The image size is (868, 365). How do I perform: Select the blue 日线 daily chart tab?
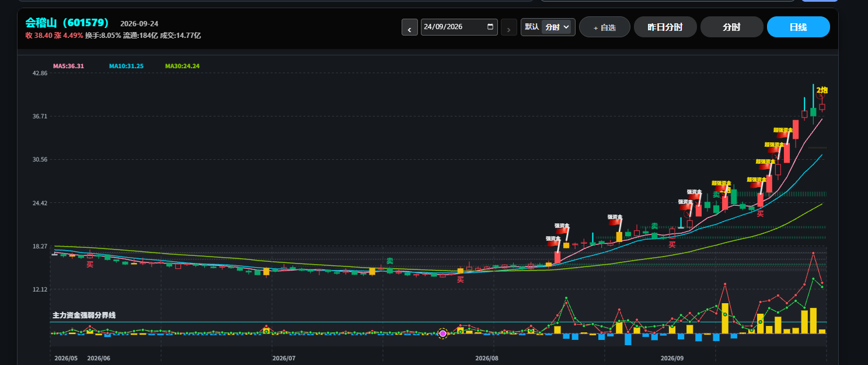(x=798, y=27)
